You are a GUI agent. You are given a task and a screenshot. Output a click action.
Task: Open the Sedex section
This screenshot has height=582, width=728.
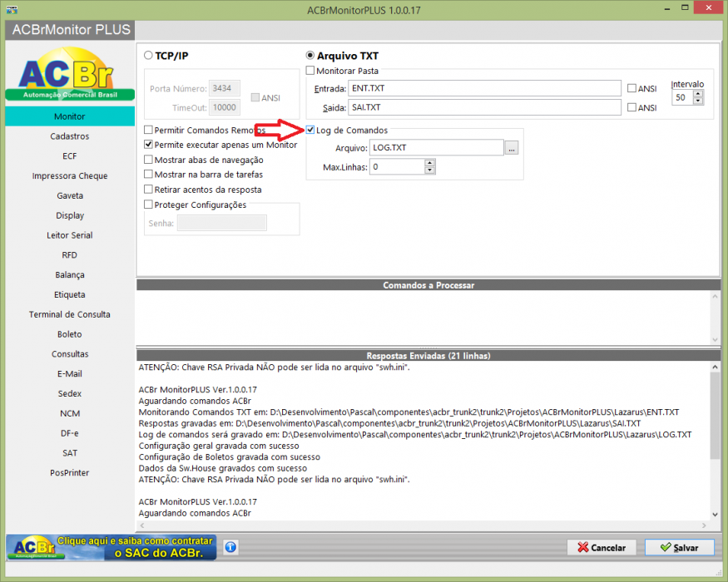pos(70,393)
